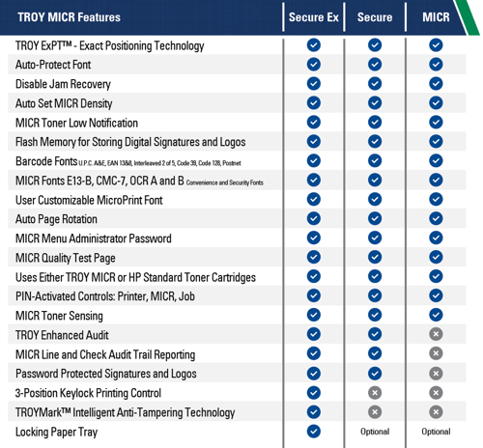Click Secure checkmark for MICR Menu Administrator Password
483x448 pixels.
pos(375,238)
